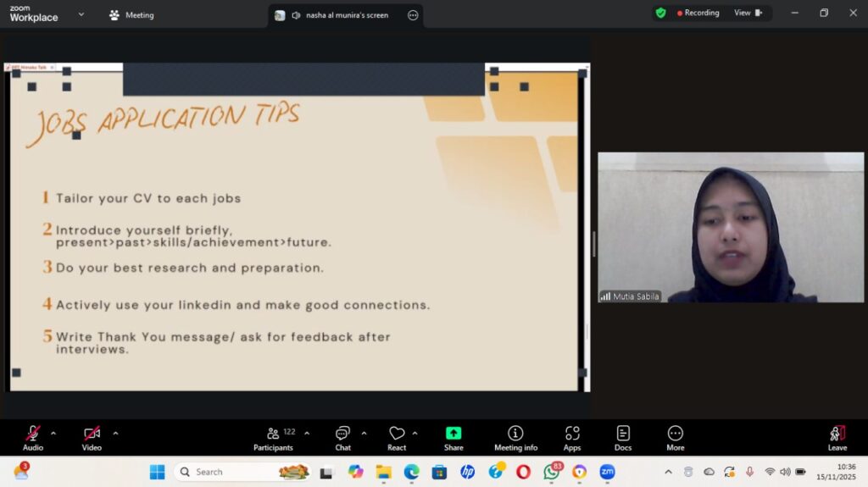The image size is (868, 487).
Task: Switch to the Meeting tab
Action: point(131,14)
